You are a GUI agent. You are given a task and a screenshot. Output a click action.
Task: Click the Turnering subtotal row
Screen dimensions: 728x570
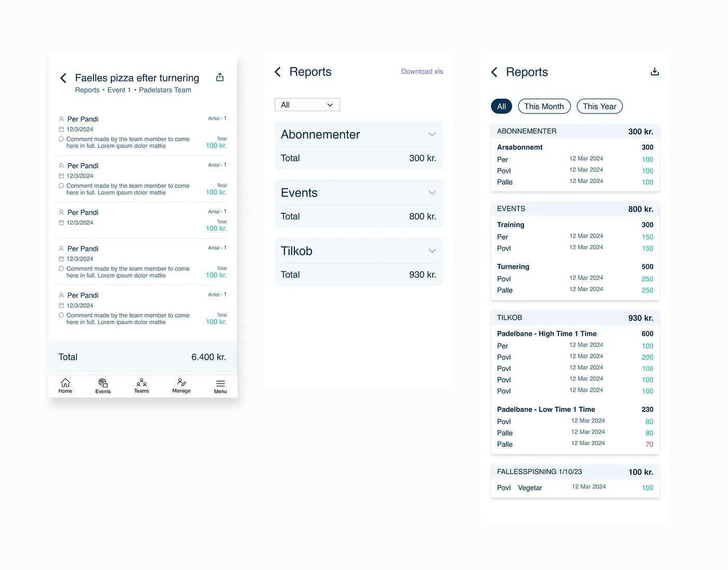(575, 267)
